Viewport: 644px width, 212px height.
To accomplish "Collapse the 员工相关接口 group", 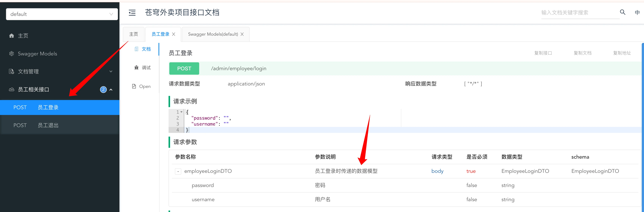I will pos(111,90).
